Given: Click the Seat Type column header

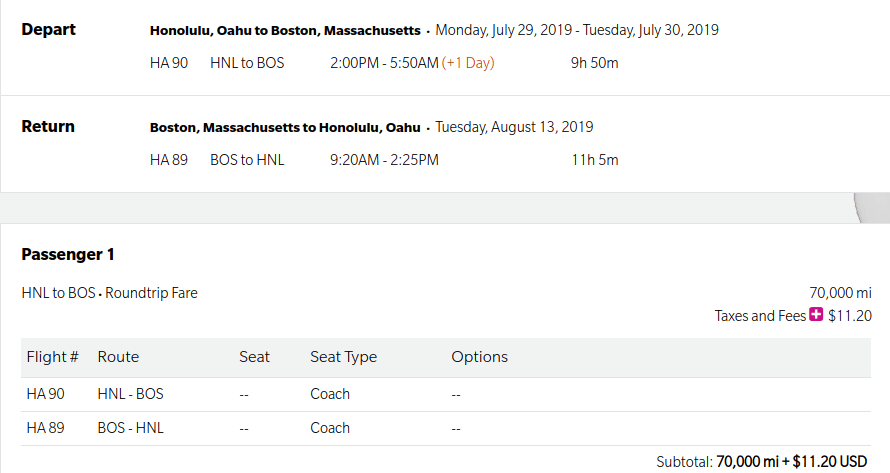Looking at the screenshot, I should click(343, 357).
